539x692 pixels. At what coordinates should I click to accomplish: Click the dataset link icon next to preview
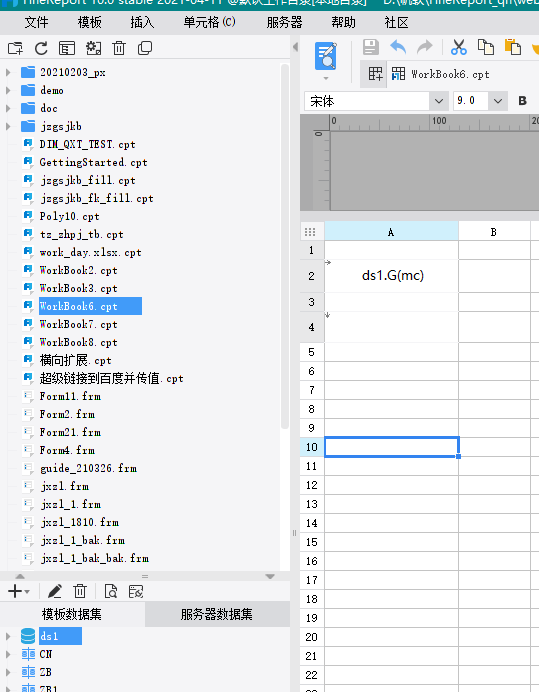136,591
